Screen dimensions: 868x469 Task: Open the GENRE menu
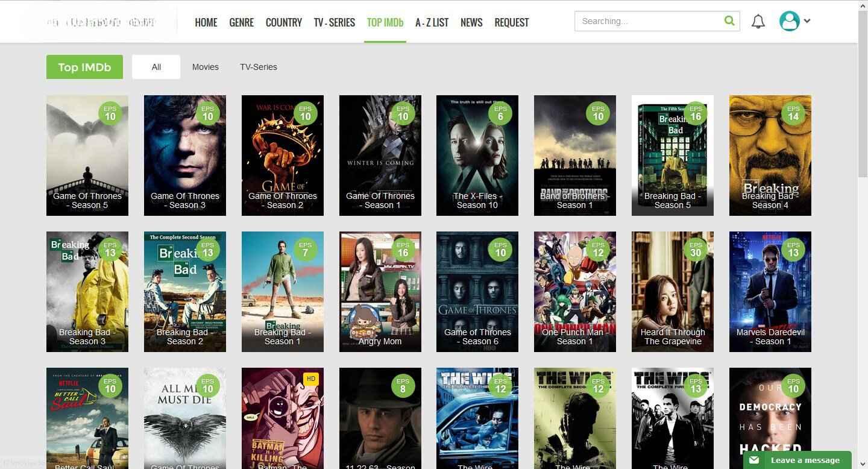pyautogui.click(x=241, y=22)
